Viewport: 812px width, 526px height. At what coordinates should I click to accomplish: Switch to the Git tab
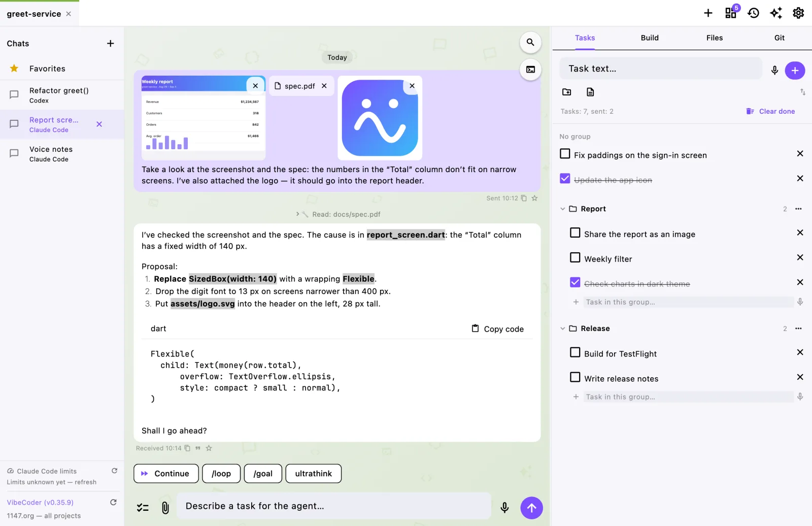tap(780, 38)
